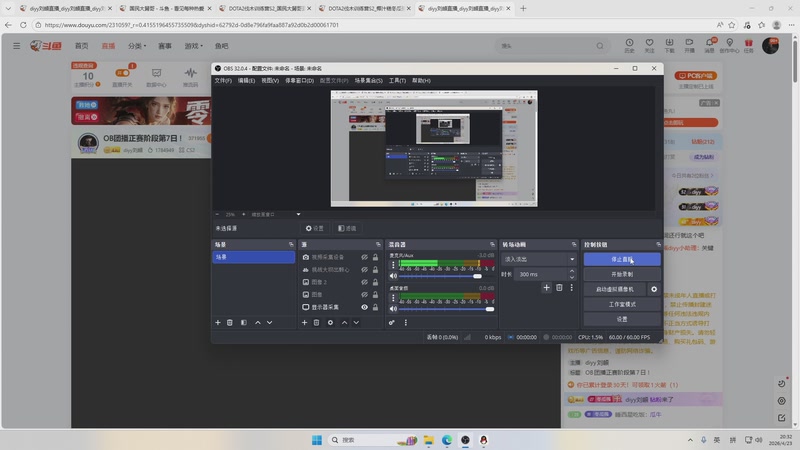800x450 pixels.
Task: Remove selected scene using trash icon
Action: tap(230, 322)
